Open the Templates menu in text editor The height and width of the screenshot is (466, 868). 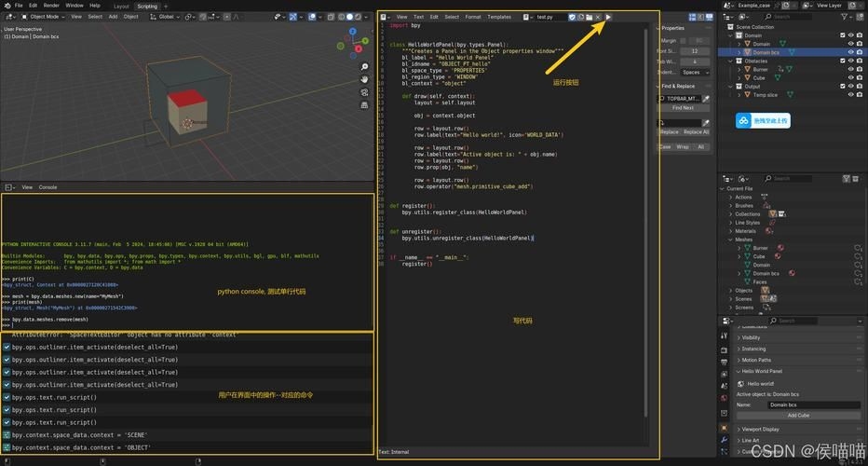499,17
